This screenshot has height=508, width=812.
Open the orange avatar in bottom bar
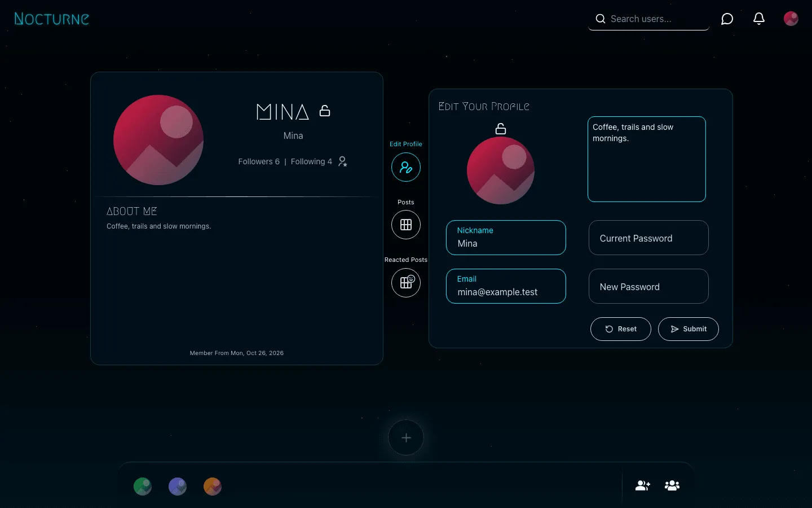pyautogui.click(x=213, y=487)
